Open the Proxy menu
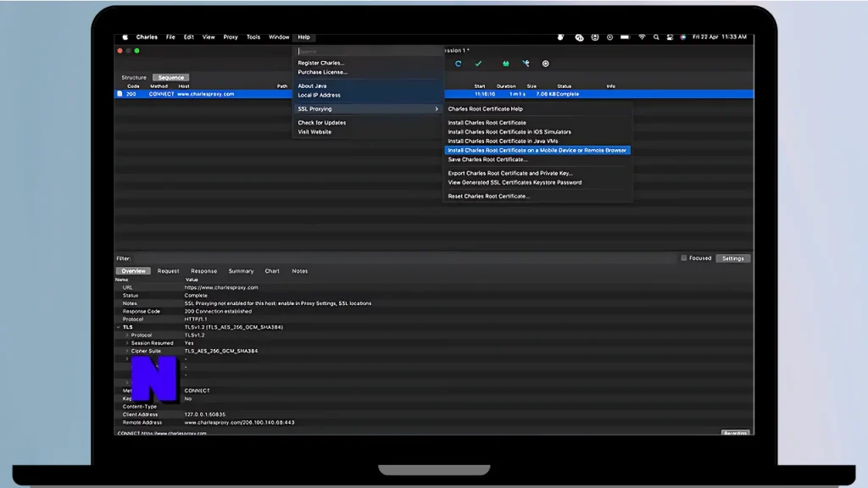This screenshot has width=868, height=488. click(231, 37)
